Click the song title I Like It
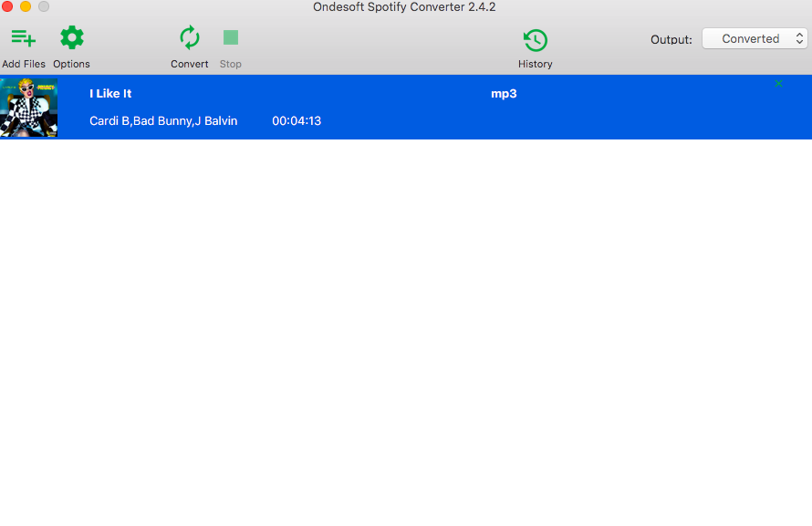This screenshot has height=526, width=812. (x=110, y=94)
